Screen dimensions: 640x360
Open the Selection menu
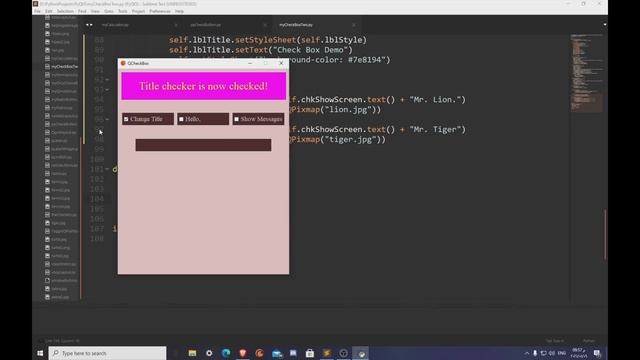pyautogui.click(x=65, y=11)
